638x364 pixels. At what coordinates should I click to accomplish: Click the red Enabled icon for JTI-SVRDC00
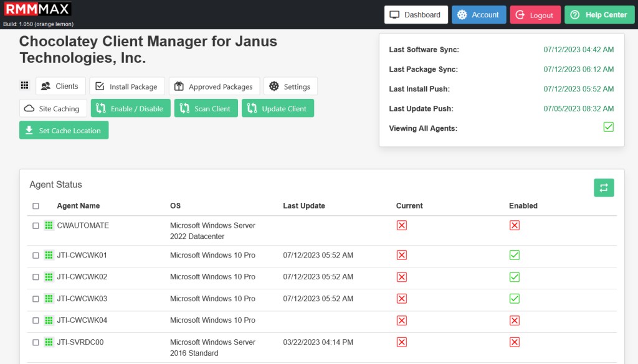(514, 342)
